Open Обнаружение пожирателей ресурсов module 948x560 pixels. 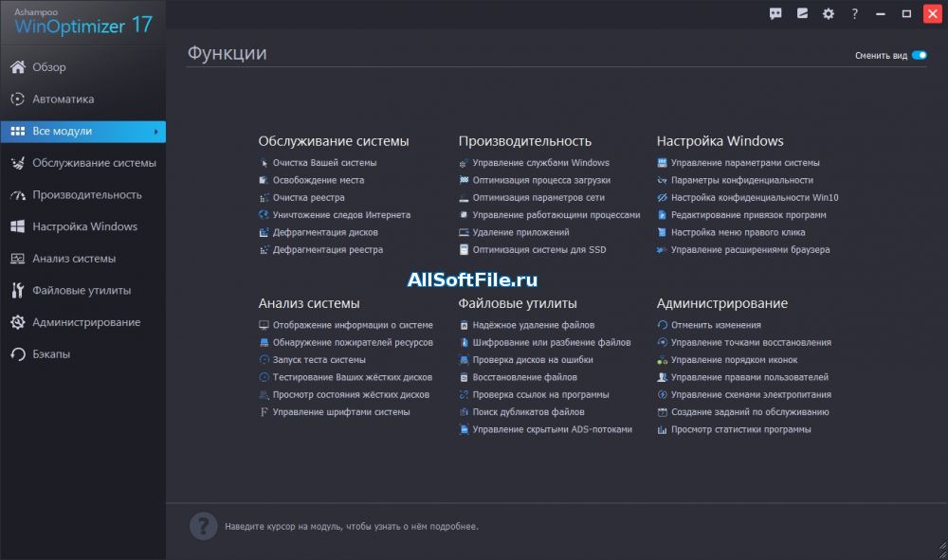click(x=353, y=342)
